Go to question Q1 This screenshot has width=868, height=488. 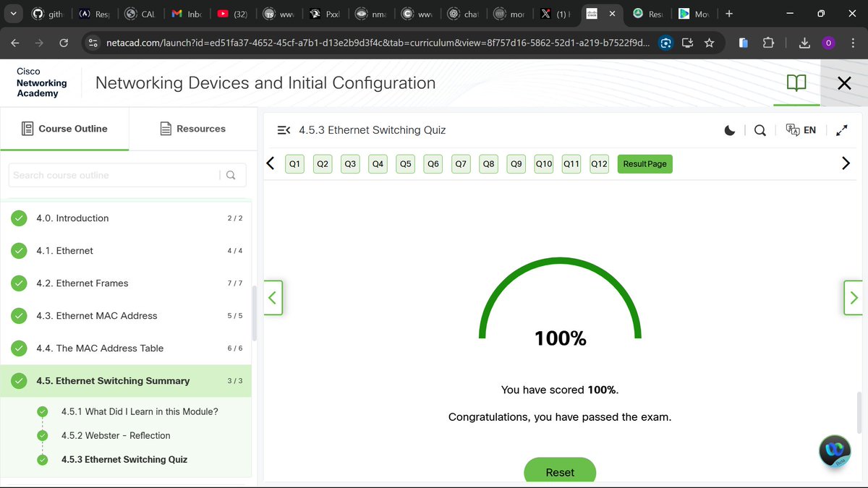click(x=294, y=164)
